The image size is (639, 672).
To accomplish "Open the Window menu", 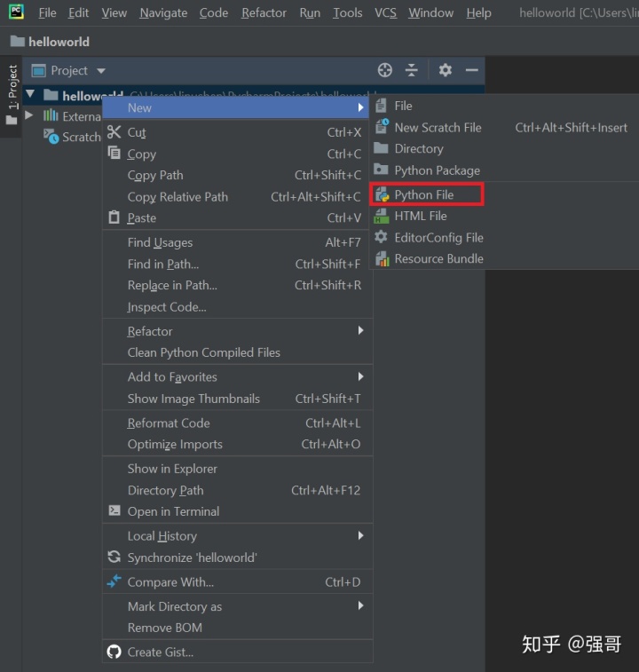I will point(430,12).
